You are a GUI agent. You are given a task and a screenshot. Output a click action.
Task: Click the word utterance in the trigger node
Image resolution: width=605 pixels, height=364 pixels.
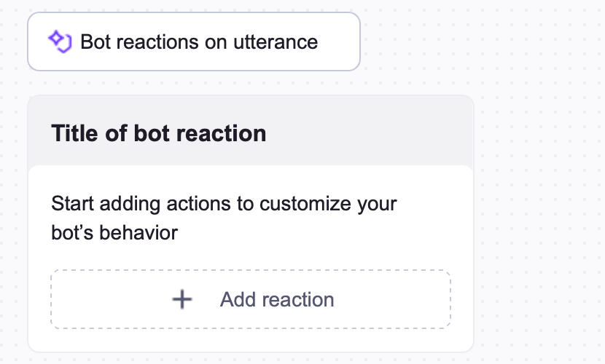coord(276,41)
